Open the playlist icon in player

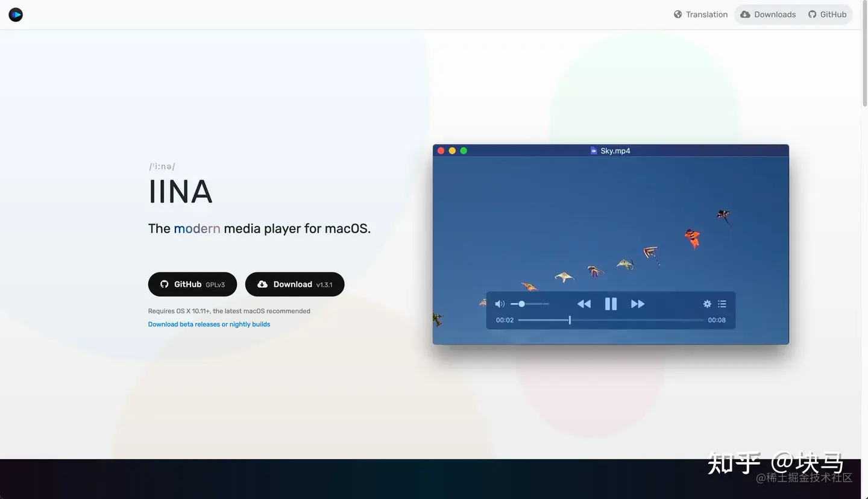[722, 304]
